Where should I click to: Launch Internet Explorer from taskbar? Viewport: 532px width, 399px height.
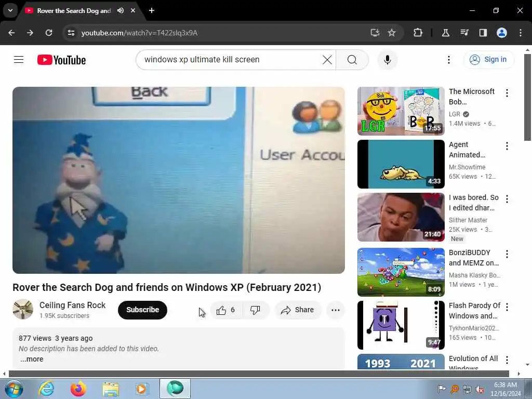[x=46, y=389]
